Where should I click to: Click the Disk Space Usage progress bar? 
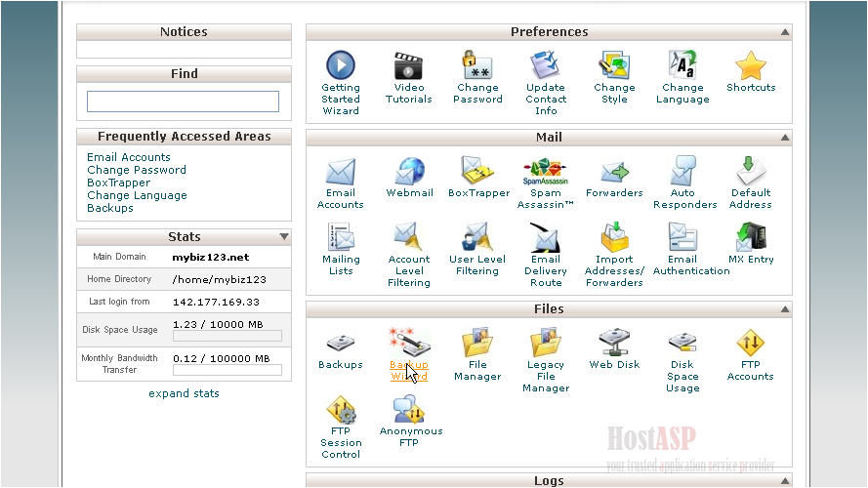227,336
